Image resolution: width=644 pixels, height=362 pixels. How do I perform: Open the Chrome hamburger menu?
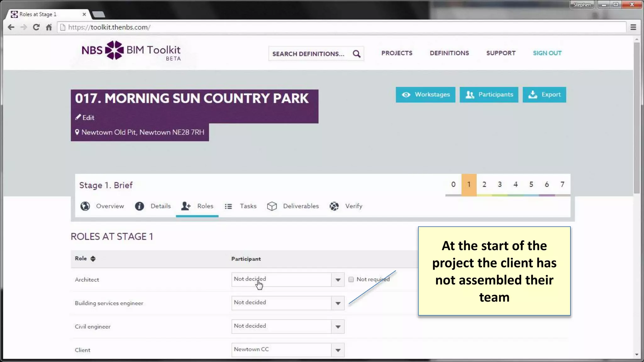[x=633, y=27]
